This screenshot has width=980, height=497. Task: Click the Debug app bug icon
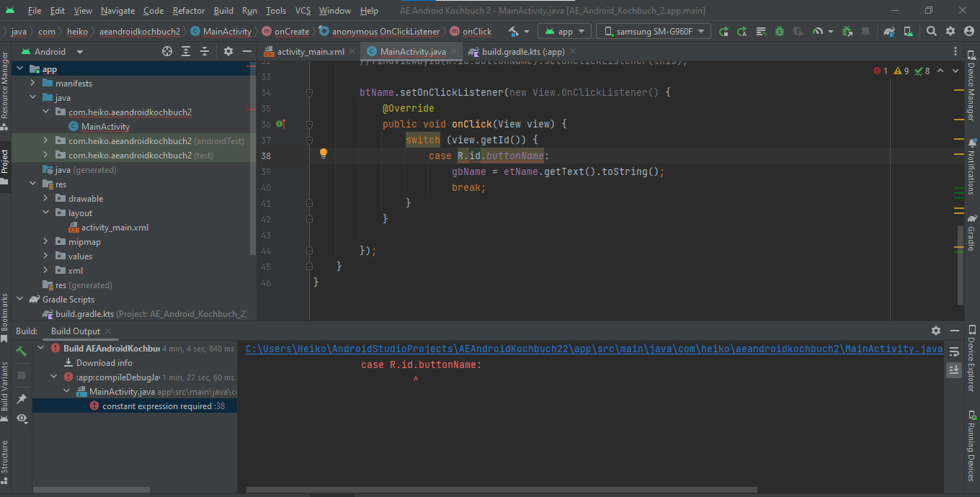point(779,32)
